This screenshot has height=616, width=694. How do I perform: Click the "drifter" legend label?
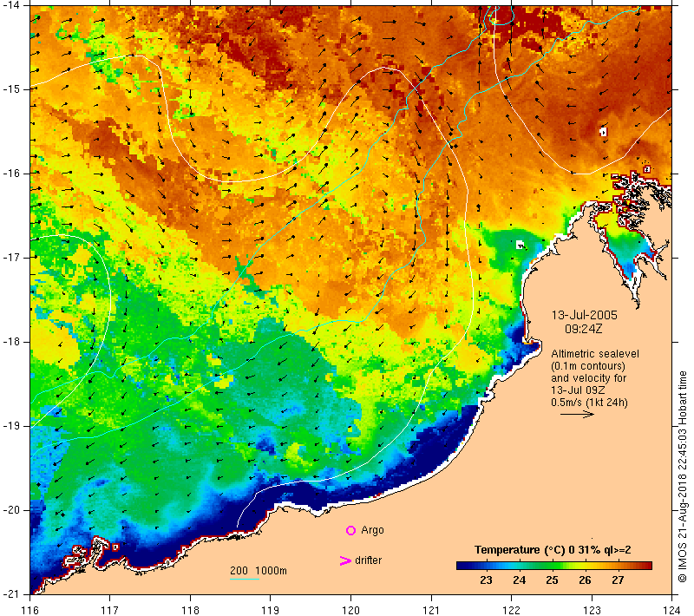coord(368,560)
